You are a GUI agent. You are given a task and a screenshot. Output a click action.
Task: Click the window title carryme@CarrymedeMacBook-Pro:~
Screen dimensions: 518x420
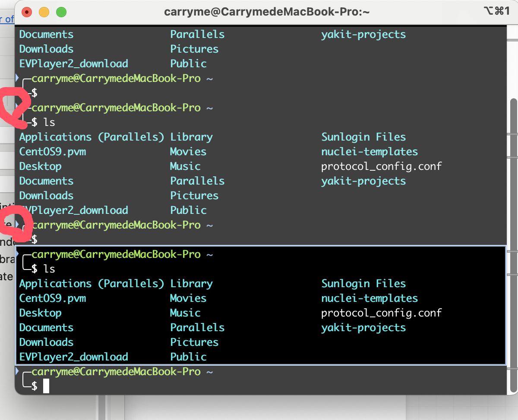point(267,12)
